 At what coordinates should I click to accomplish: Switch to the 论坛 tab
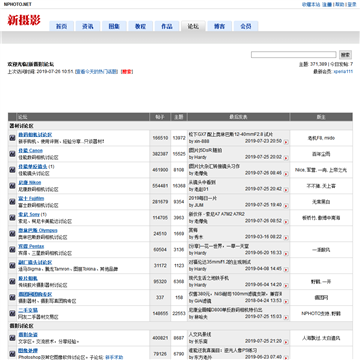(193, 26)
